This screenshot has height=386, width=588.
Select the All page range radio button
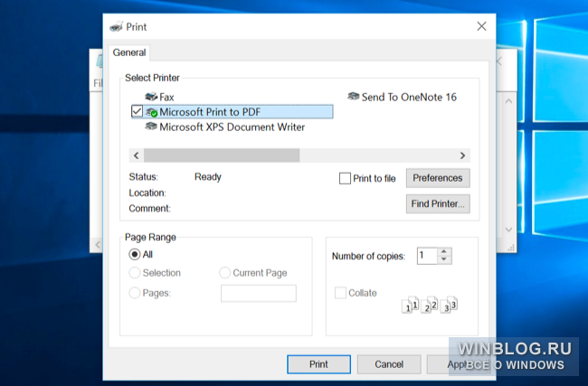[x=134, y=254]
